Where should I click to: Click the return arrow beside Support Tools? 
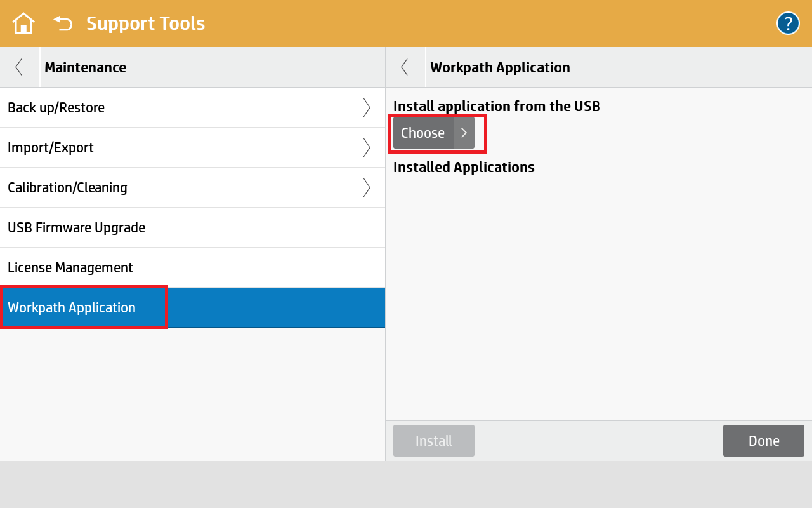(63, 23)
